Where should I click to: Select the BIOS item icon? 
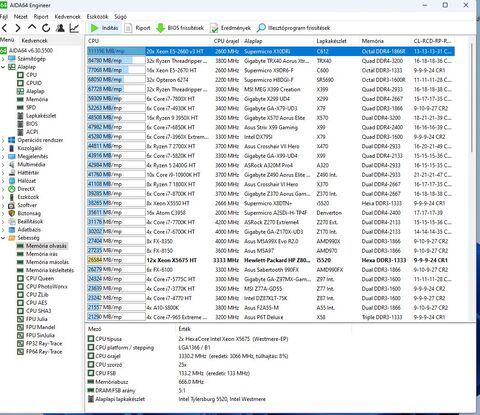pos(20,124)
